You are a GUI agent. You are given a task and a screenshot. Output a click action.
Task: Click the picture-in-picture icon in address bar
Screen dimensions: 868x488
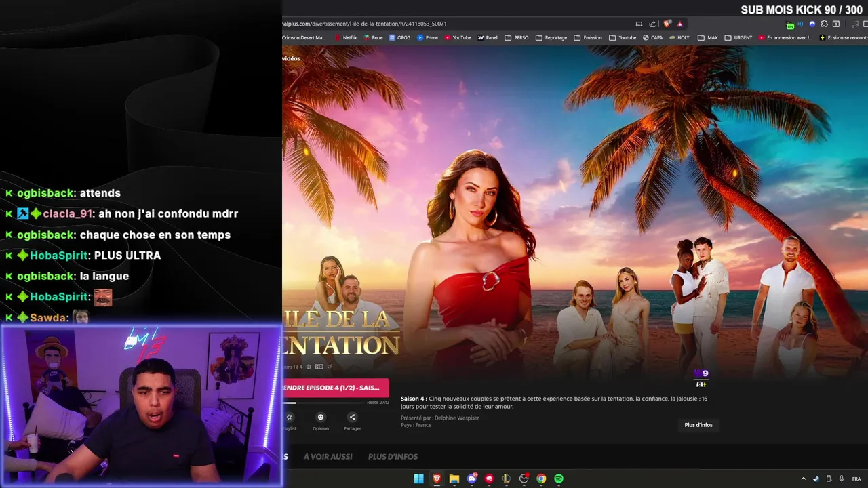639,24
